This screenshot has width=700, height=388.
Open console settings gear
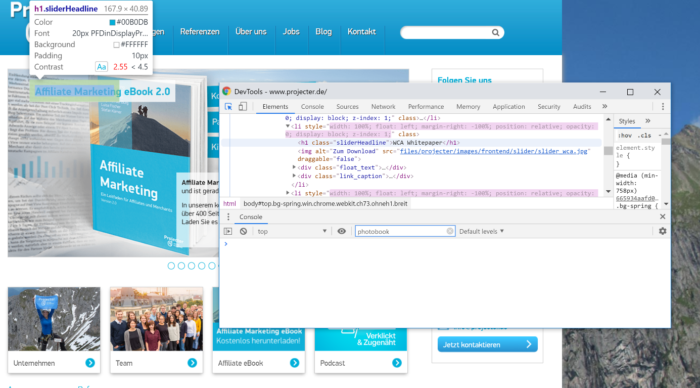point(662,231)
